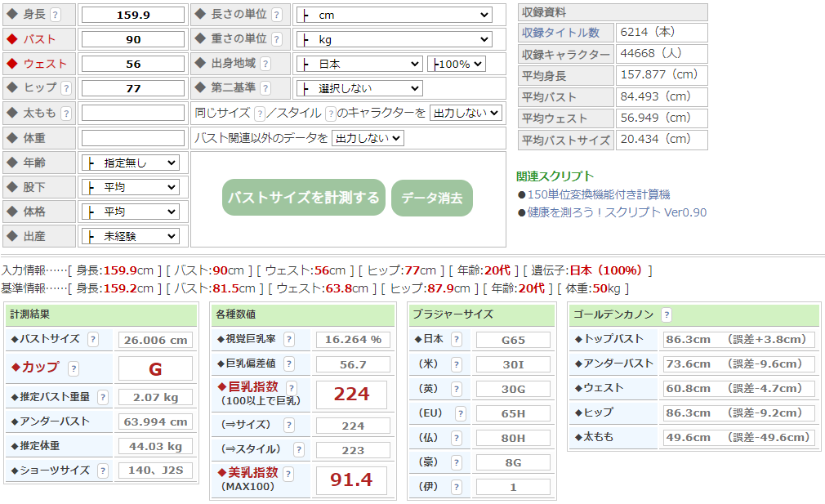Expand the 出身地域 日本 dropdown
Image resolution: width=825 pixels, height=504 pixels.
(x=359, y=65)
